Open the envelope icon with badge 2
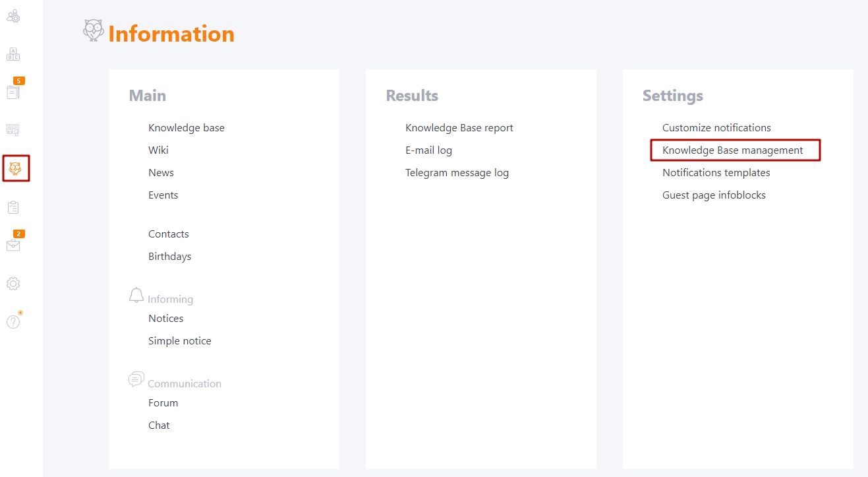868x477 pixels. click(13, 245)
